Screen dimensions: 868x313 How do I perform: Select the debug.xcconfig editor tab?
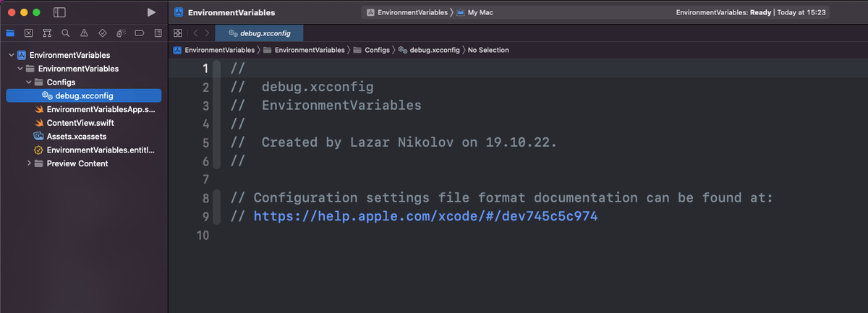click(259, 33)
